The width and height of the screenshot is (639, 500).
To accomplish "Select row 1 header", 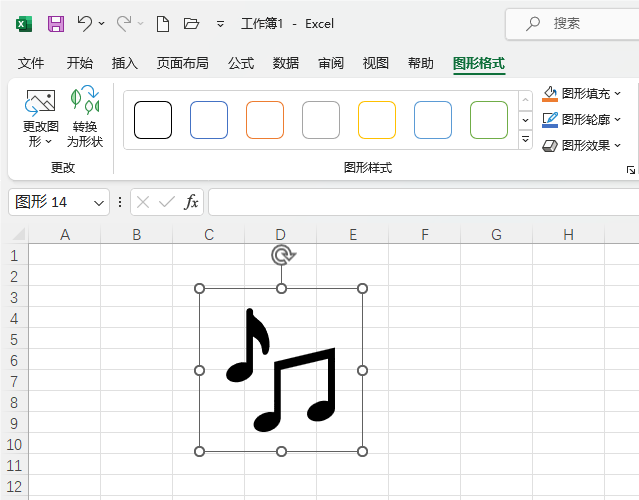I will pyautogui.click(x=14, y=256).
